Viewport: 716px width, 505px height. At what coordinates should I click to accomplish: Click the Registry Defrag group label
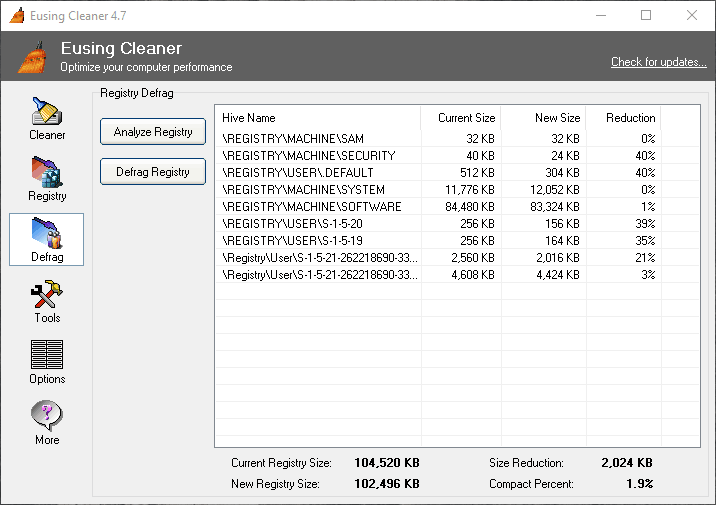pyautogui.click(x=137, y=93)
